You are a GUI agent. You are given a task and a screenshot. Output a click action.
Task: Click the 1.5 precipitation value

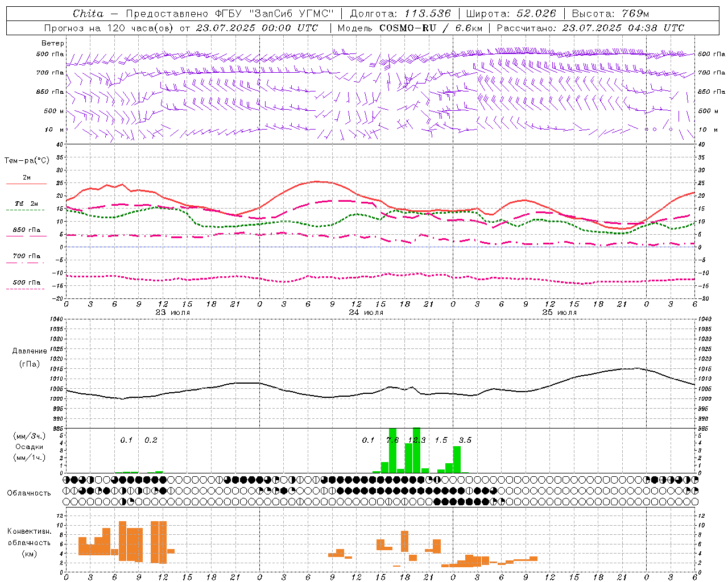(x=441, y=440)
